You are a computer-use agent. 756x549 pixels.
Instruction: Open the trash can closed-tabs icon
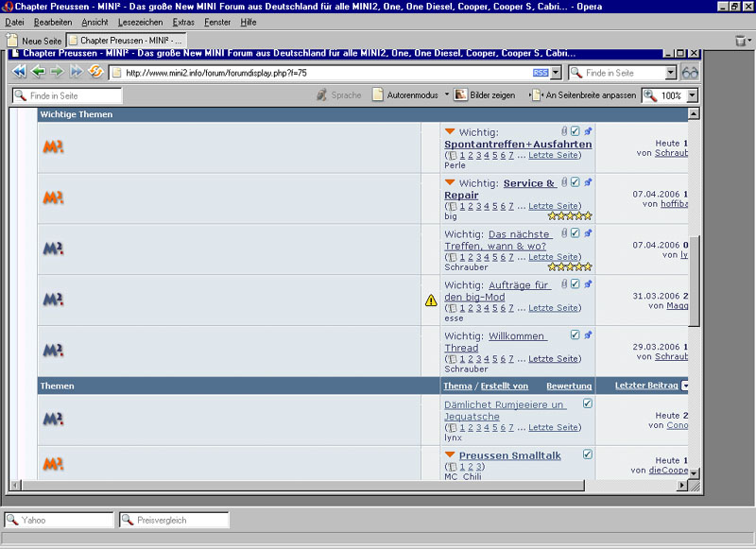coord(740,42)
